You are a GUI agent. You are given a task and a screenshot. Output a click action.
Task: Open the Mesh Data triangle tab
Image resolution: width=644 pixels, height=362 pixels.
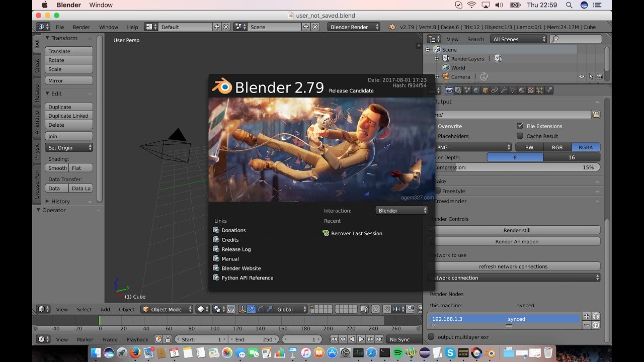(x=513, y=90)
